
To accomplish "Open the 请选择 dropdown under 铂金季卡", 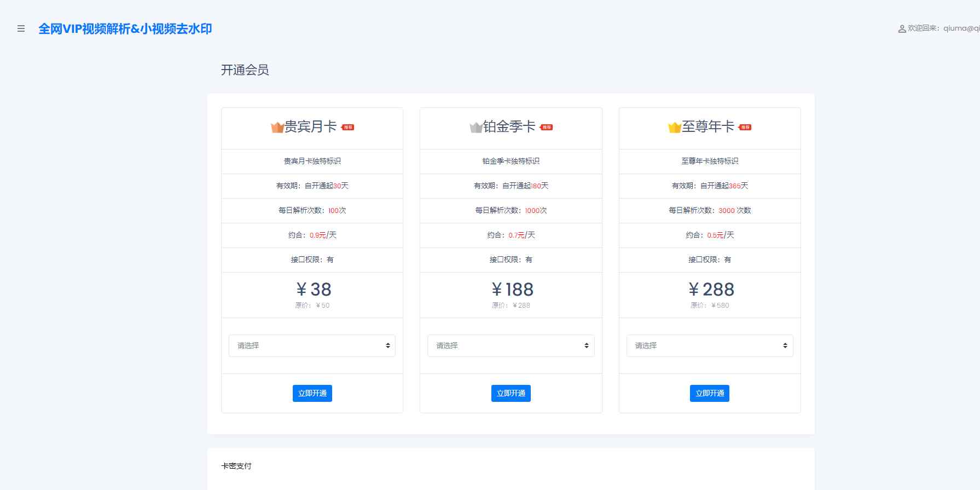I will [x=511, y=345].
